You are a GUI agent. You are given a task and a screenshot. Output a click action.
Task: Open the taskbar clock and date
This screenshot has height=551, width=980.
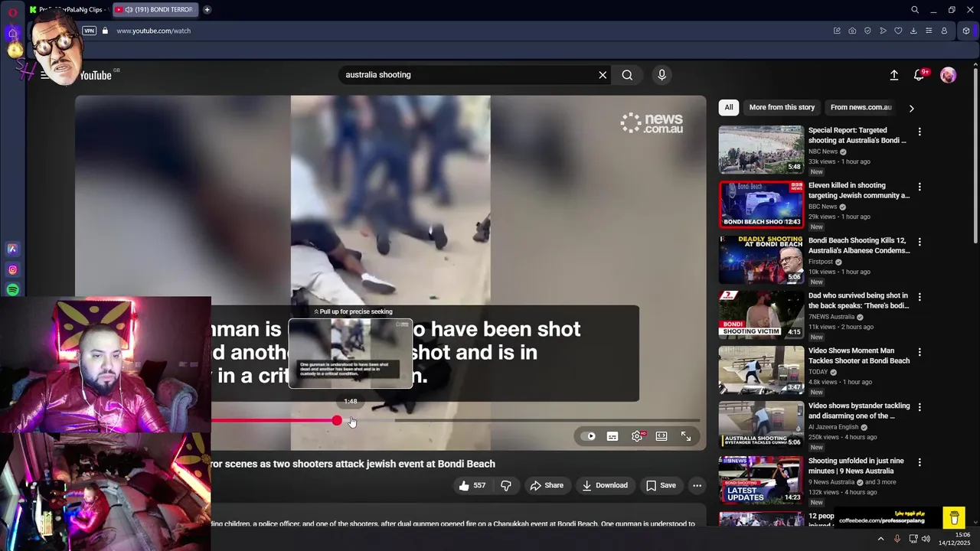(x=954, y=539)
